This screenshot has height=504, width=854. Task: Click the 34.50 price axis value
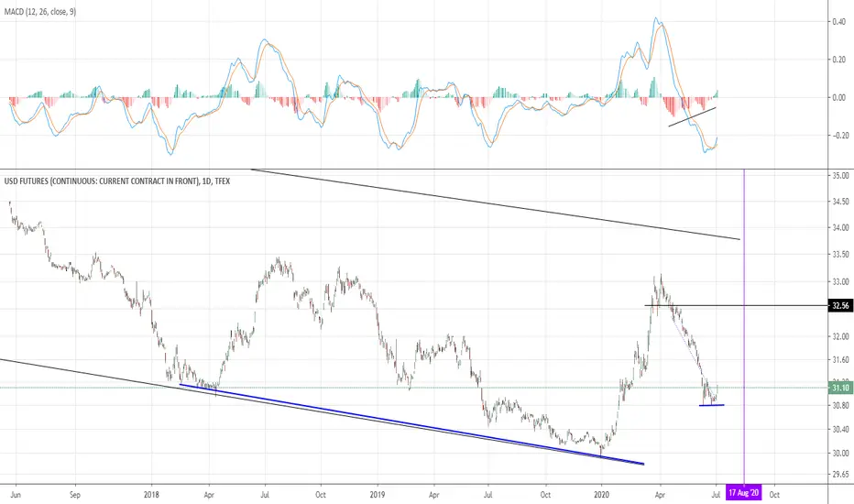click(840, 202)
